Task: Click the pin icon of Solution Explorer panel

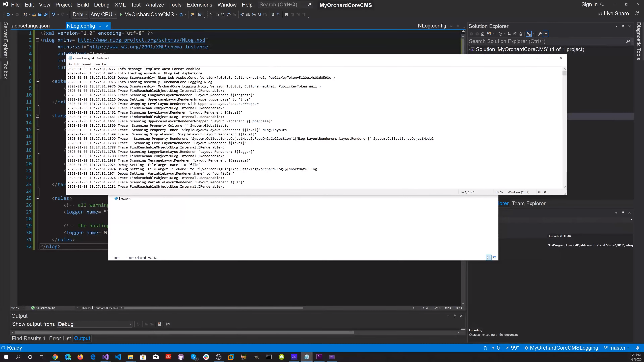Action: tap(623, 26)
